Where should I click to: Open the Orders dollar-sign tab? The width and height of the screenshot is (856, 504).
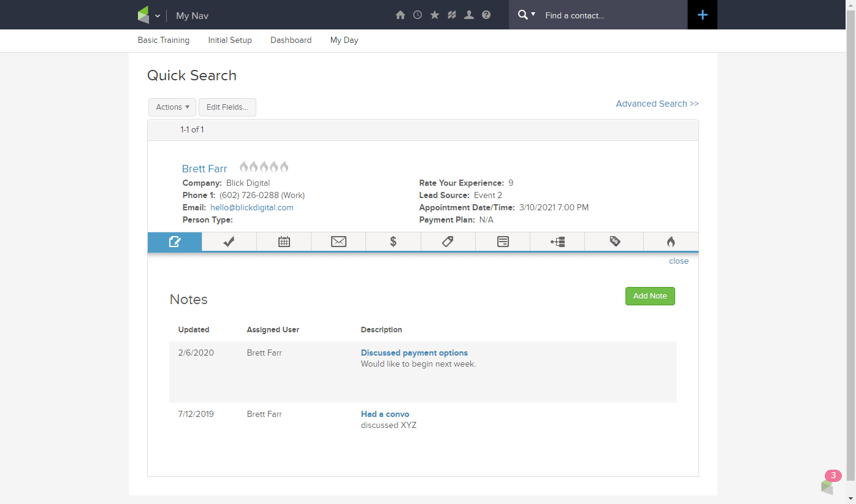click(x=393, y=242)
